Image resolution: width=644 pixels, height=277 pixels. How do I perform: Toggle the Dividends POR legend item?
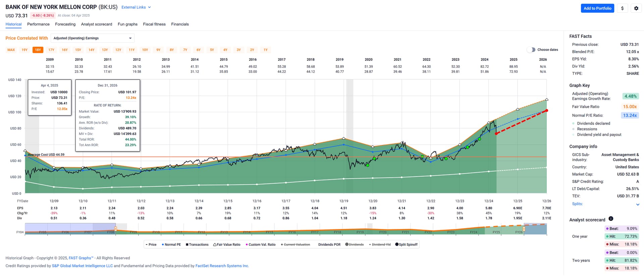point(329,244)
